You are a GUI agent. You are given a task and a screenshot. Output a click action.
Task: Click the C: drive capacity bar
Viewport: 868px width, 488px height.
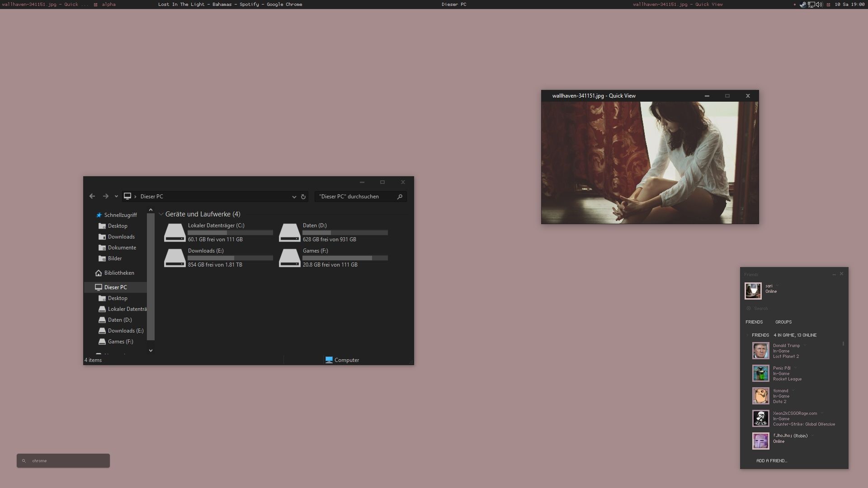tap(230, 232)
